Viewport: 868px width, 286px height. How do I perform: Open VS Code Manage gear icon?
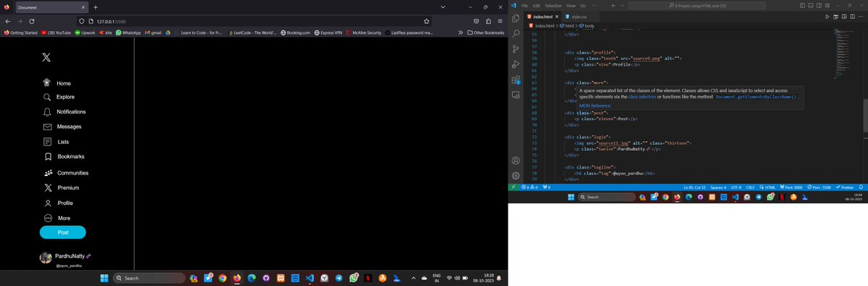[516, 175]
